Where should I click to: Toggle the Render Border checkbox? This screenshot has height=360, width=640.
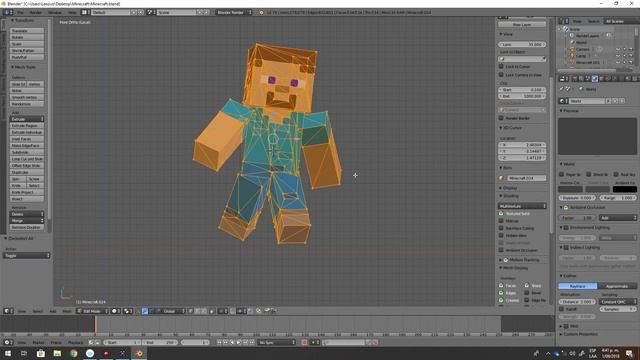click(x=501, y=118)
